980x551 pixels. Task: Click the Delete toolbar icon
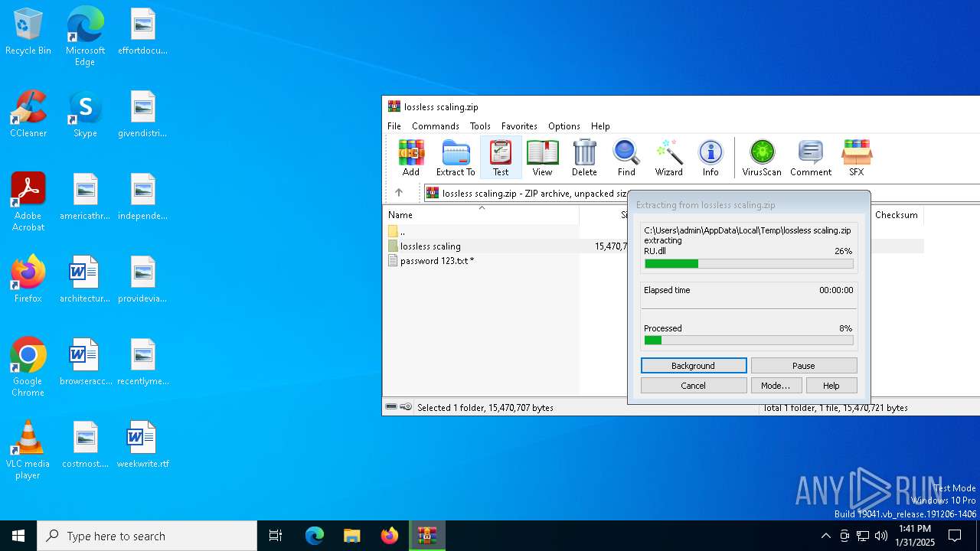(584, 158)
